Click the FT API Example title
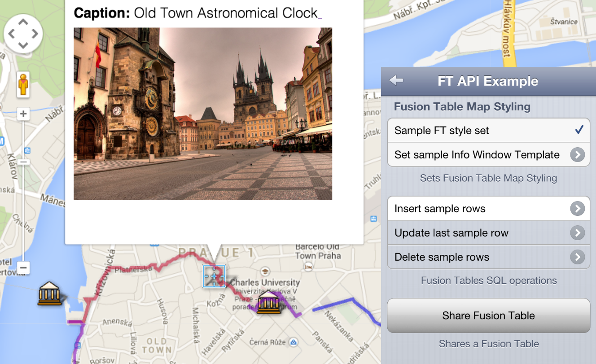The width and height of the screenshot is (596, 364). [x=488, y=81]
